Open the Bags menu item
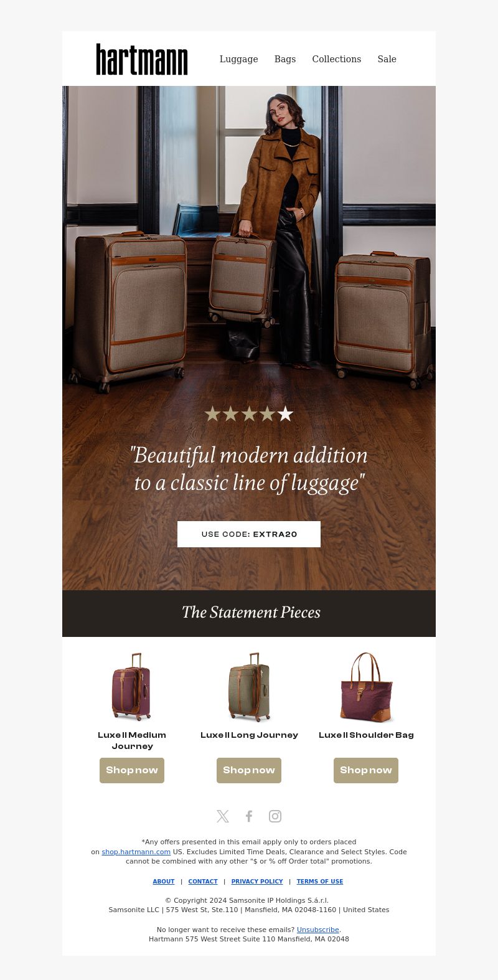 [x=285, y=59]
